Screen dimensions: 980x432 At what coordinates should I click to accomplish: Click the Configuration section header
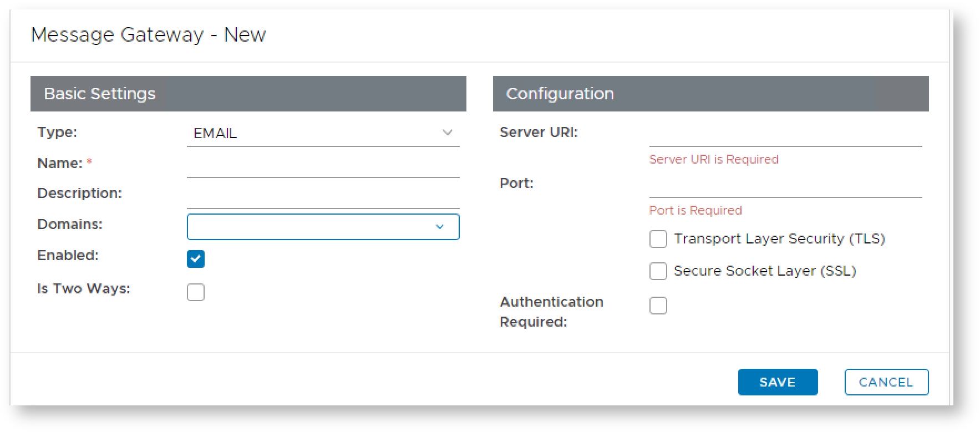[x=710, y=94]
